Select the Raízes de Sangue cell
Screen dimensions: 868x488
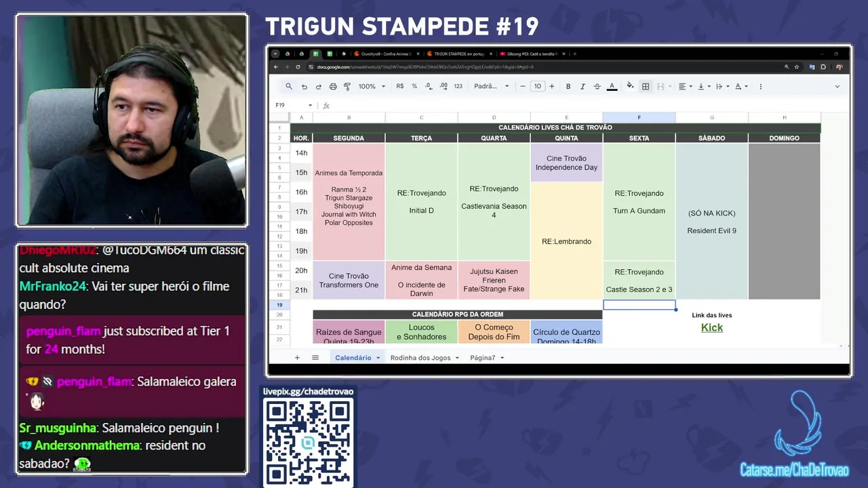pos(349,332)
